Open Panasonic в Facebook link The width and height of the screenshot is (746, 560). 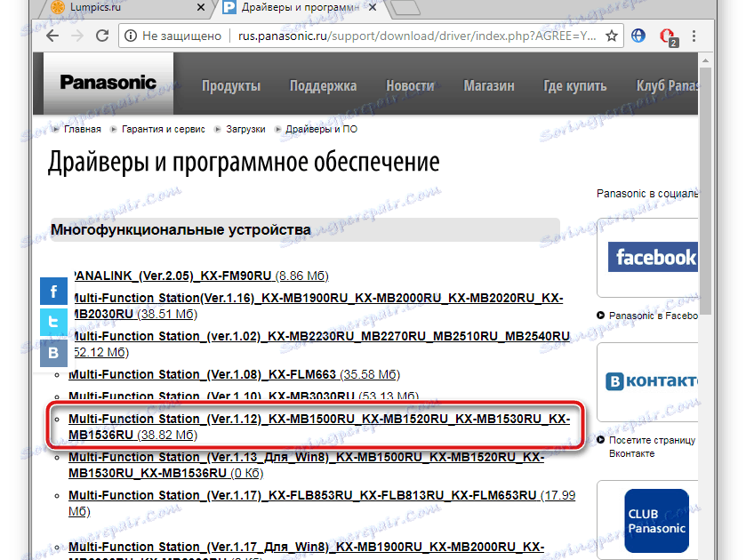point(654,316)
